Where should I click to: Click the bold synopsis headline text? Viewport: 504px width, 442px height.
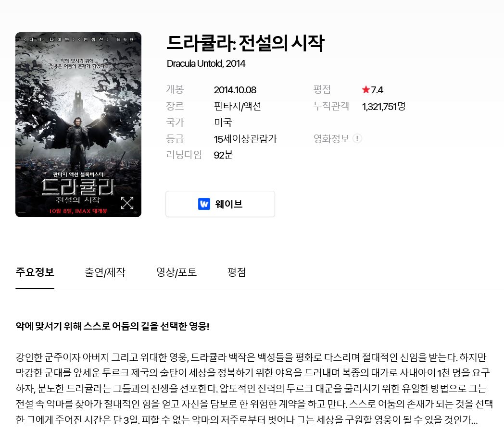pos(113,326)
